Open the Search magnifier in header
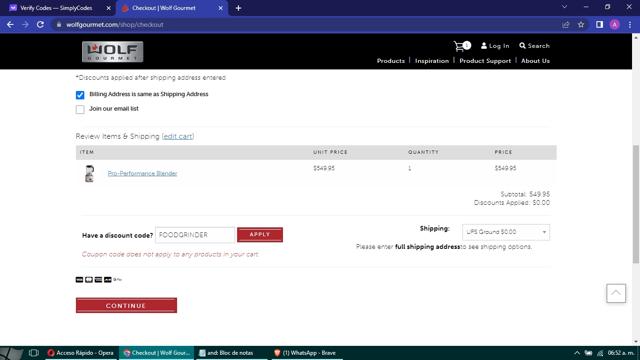This screenshot has width=640, height=360. click(534, 46)
